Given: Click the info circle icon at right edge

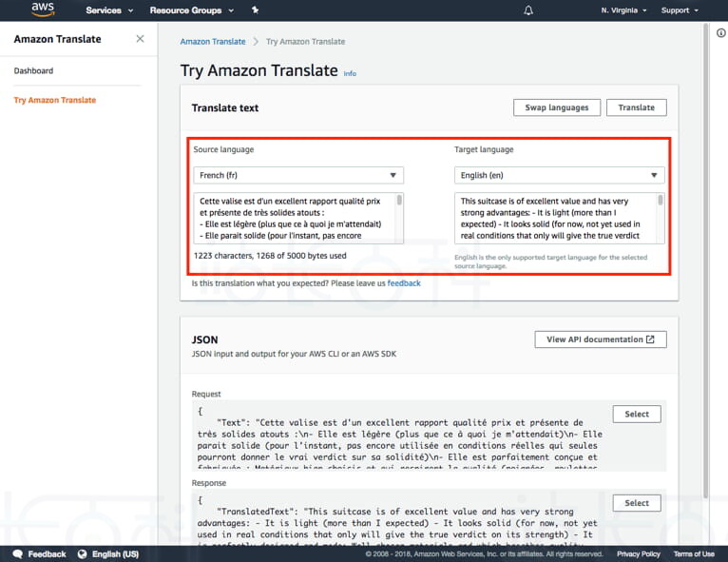Looking at the screenshot, I should 721,33.
